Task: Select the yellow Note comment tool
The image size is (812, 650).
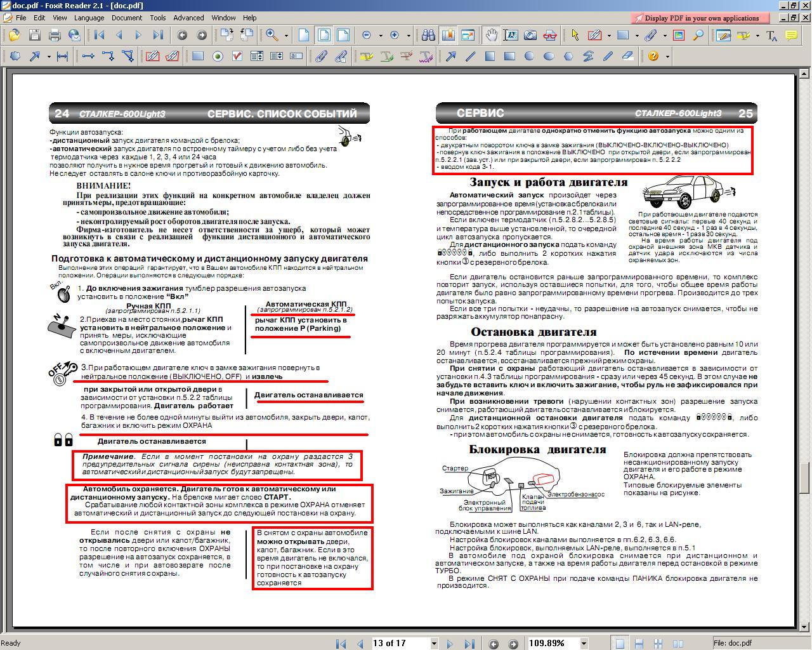Action: [x=792, y=36]
